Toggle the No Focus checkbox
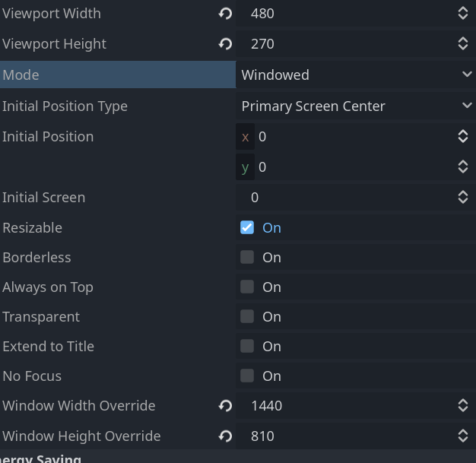 [x=247, y=376]
